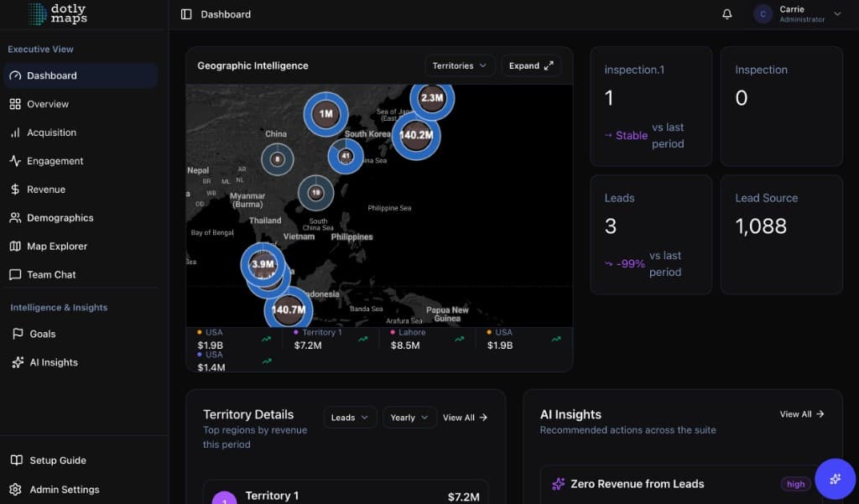
Task: Expand the Geographic Intelligence map
Action: 531,65
